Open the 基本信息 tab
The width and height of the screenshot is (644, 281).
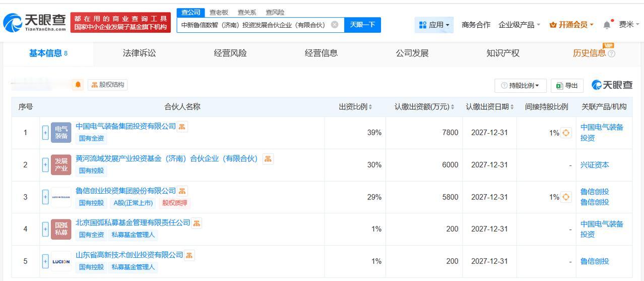tap(48, 53)
